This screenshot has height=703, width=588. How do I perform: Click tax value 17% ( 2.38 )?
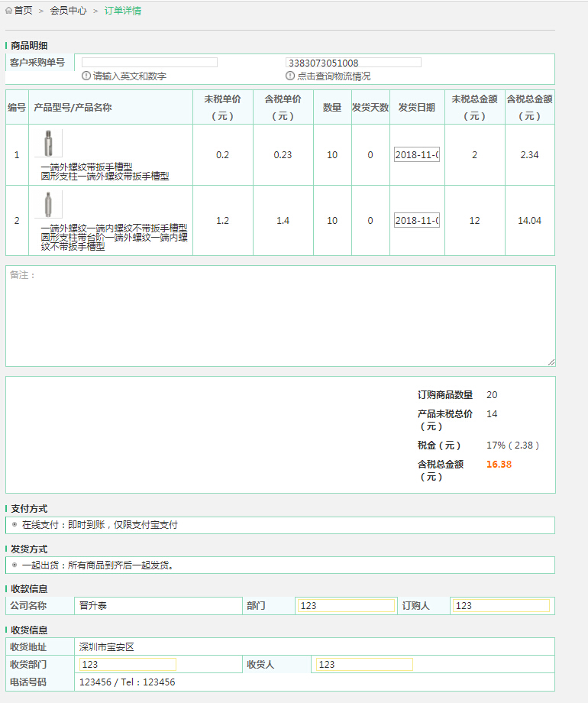(512, 445)
